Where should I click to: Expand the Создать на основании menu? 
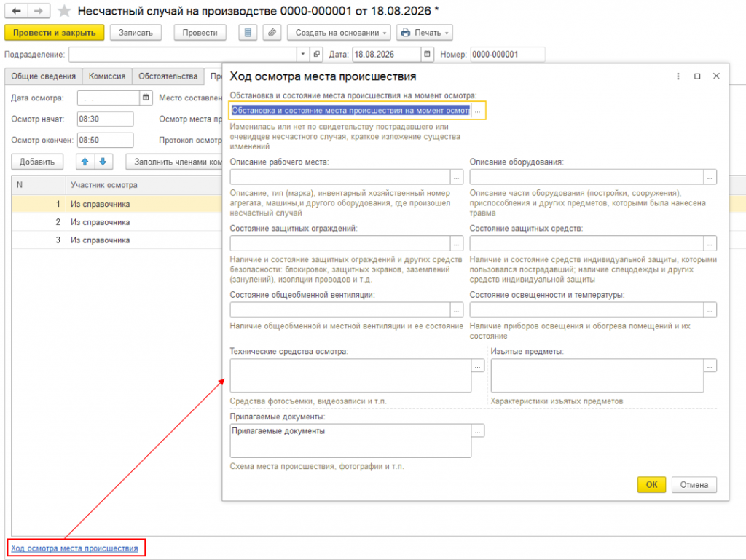coord(339,33)
